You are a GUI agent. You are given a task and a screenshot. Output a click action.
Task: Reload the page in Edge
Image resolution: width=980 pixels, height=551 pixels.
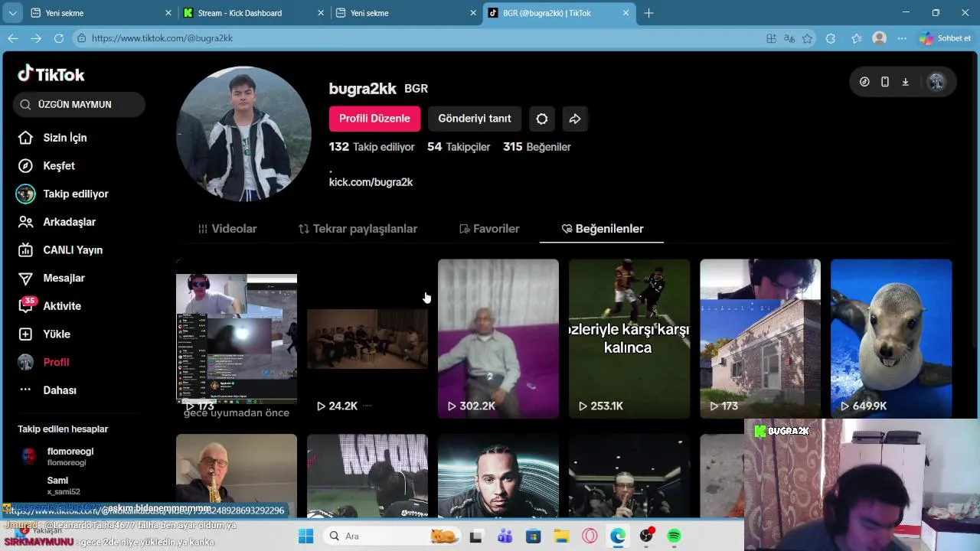(x=59, y=38)
